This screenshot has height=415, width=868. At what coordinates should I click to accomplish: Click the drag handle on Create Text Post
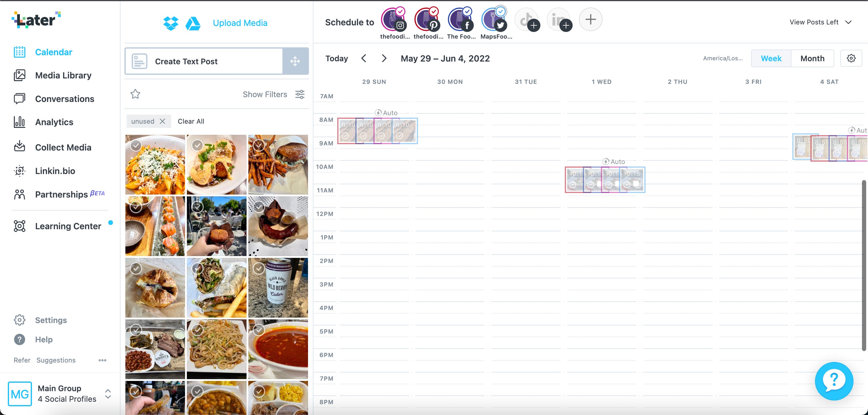pos(295,61)
